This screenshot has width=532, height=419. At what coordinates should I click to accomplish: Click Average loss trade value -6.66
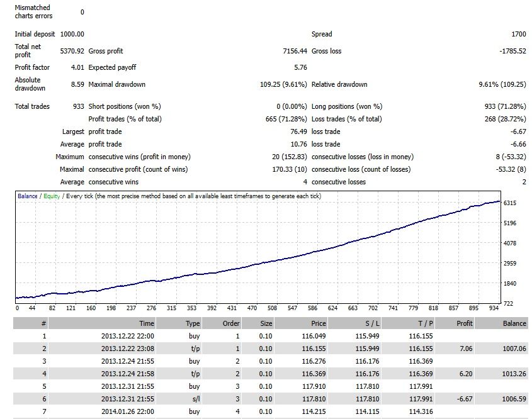[x=518, y=144]
